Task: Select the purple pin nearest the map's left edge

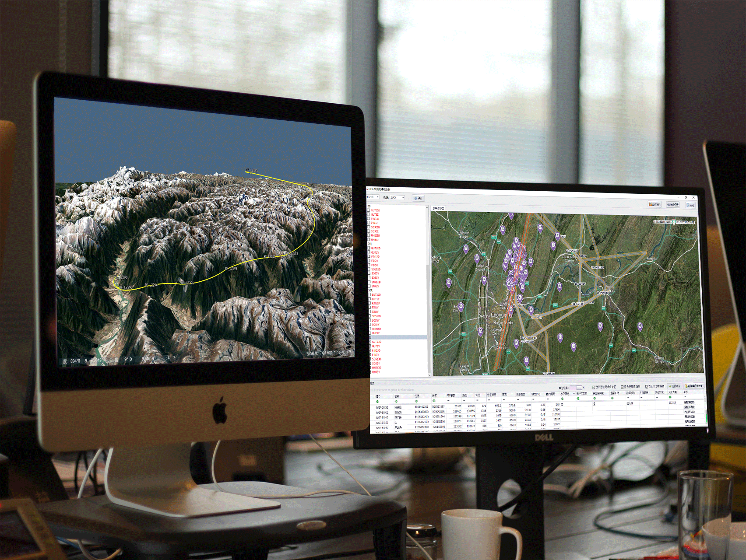Action: (x=449, y=283)
